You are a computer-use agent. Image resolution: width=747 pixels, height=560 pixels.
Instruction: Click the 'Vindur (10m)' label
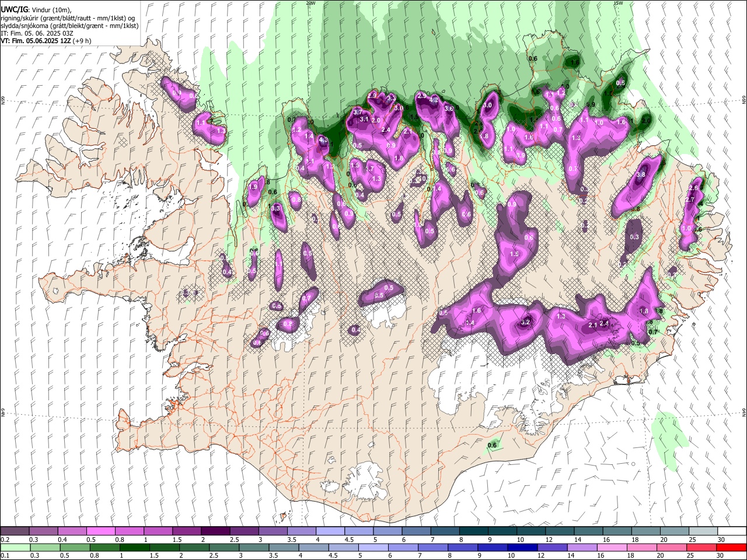pos(51,10)
